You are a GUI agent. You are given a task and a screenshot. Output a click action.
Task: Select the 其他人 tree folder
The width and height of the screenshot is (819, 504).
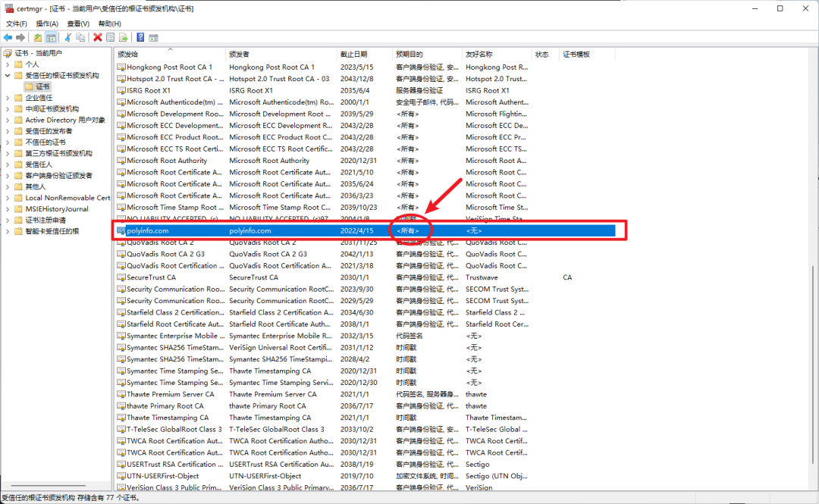tap(36, 186)
